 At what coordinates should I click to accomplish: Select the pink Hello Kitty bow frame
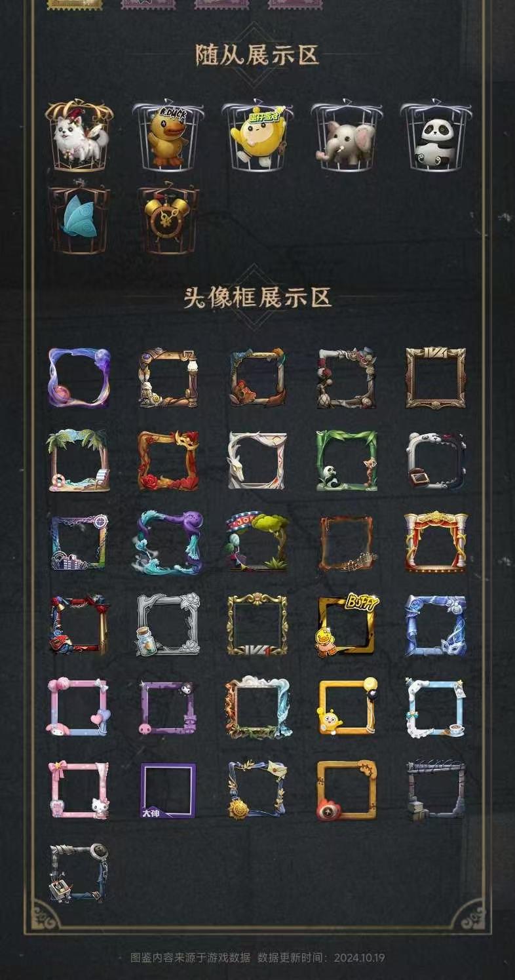[79, 790]
